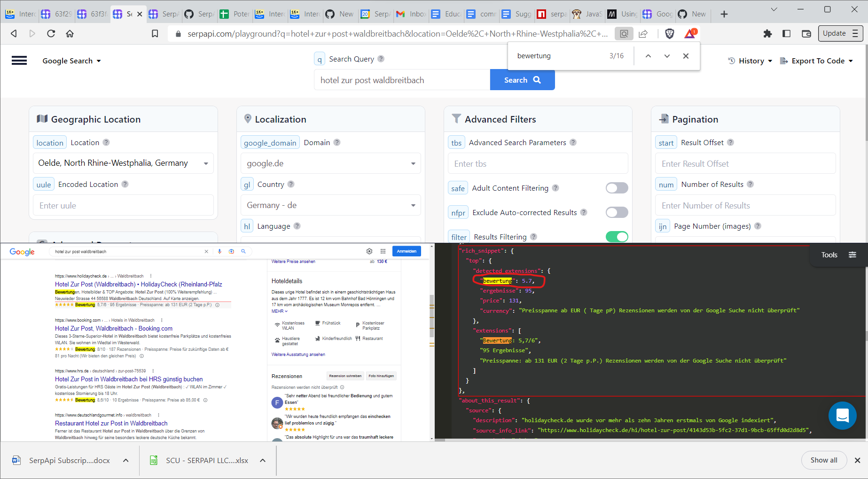The image size is (868, 479).
Task: Toggle Exclude Auto-corrected Results switch
Action: point(617,212)
